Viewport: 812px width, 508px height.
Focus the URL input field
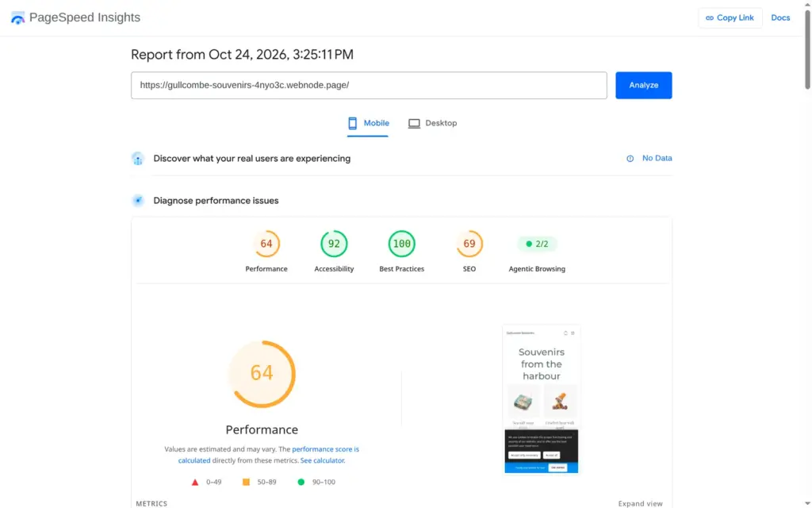pos(369,85)
